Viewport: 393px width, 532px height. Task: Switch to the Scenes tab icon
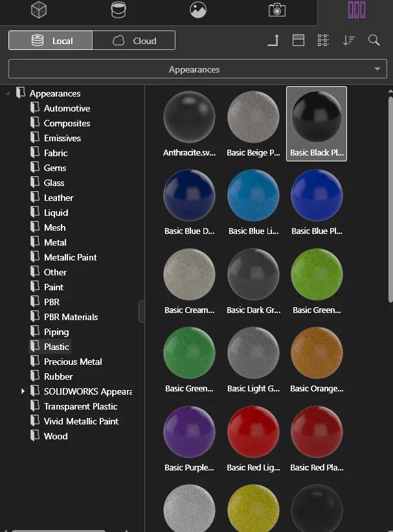pyautogui.click(x=198, y=10)
